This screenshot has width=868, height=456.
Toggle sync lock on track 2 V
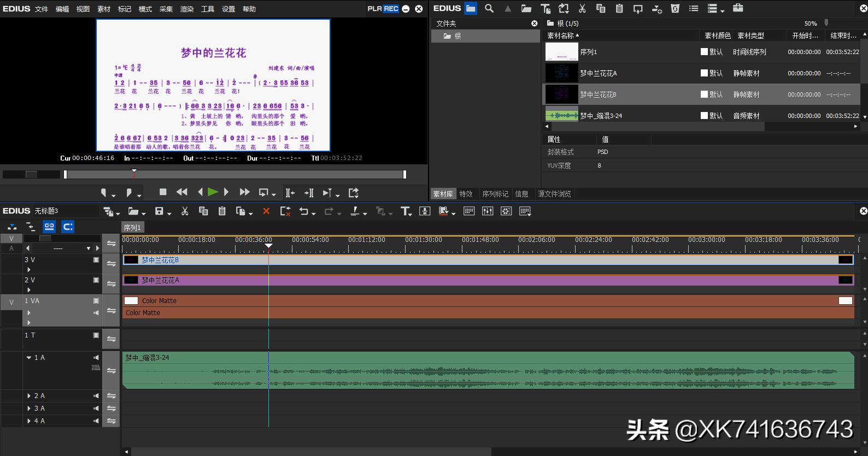pos(112,284)
